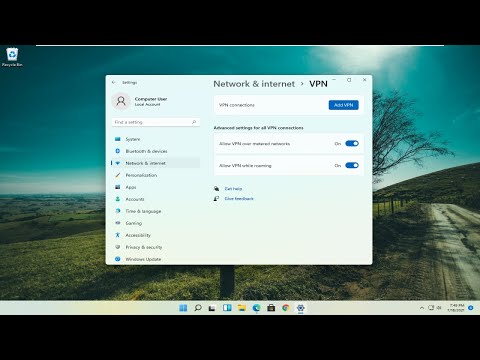The image size is (480, 360).
Task: Open network and volume tray icons
Action: pyautogui.click(x=435, y=308)
